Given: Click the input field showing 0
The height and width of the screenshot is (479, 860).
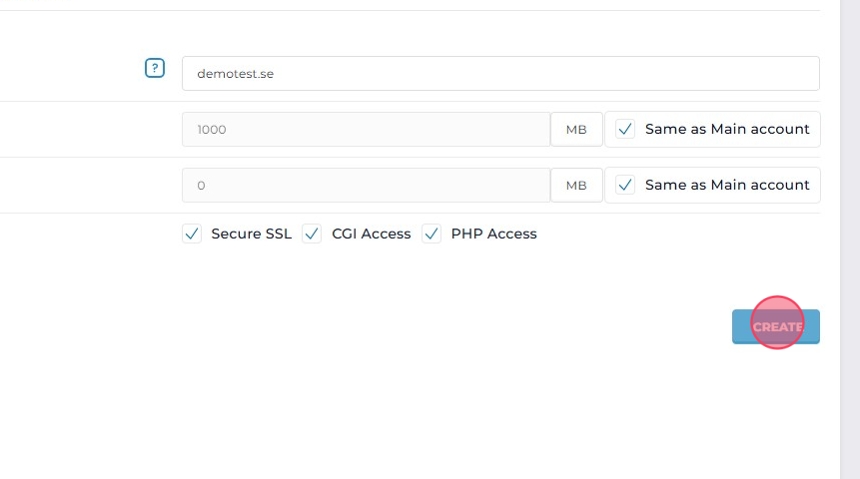Looking at the screenshot, I should click(x=366, y=185).
